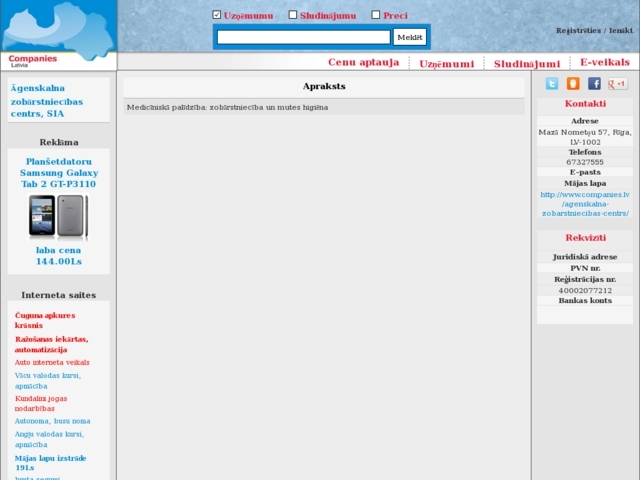Share the page on Twitter
This screenshot has width=640, height=480.
pyautogui.click(x=552, y=84)
